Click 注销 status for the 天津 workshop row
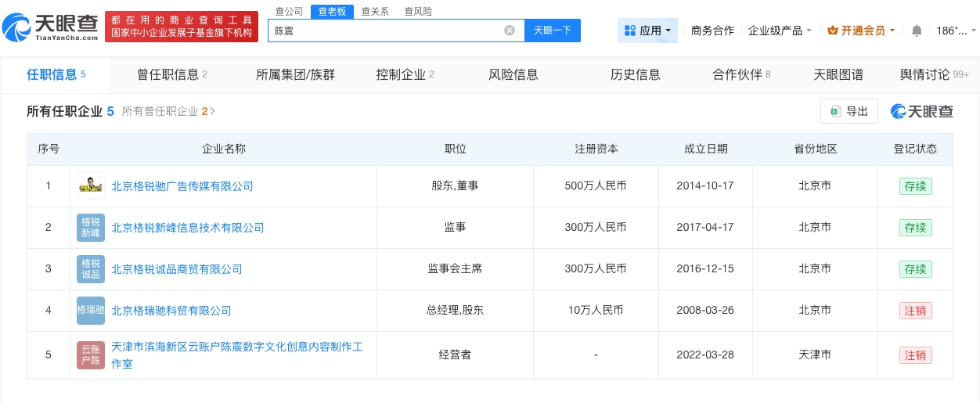This screenshot has height=403, width=980. point(915,355)
